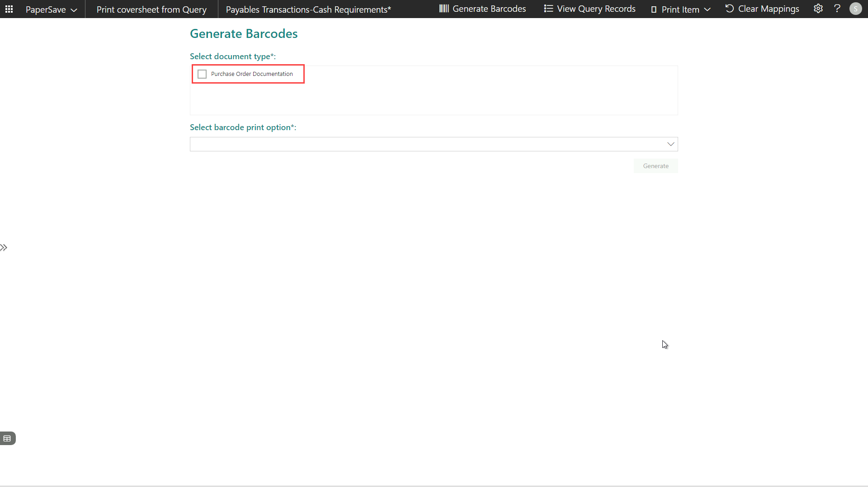868x488 pixels.
Task: Open the barcode print option dropdown arrow
Action: point(671,144)
